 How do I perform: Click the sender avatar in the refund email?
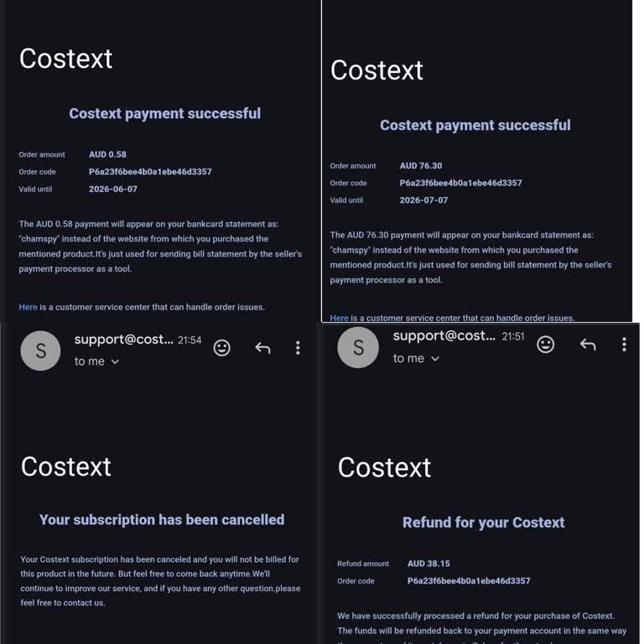tap(358, 347)
